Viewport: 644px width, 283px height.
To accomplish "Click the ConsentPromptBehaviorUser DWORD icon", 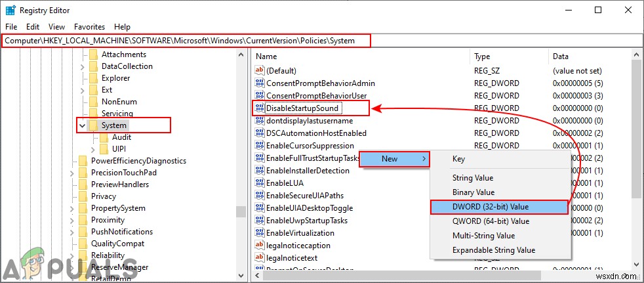I will (x=260, y=95).
